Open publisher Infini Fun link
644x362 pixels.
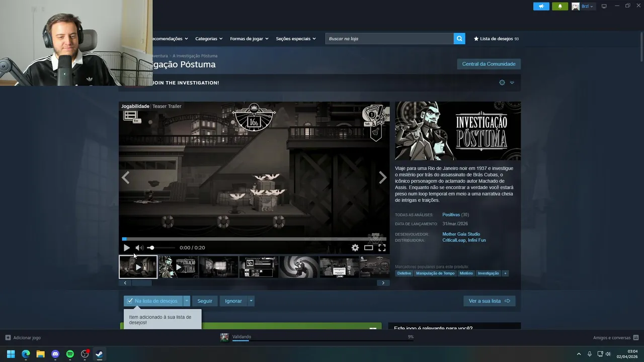(x=477, y=240)
